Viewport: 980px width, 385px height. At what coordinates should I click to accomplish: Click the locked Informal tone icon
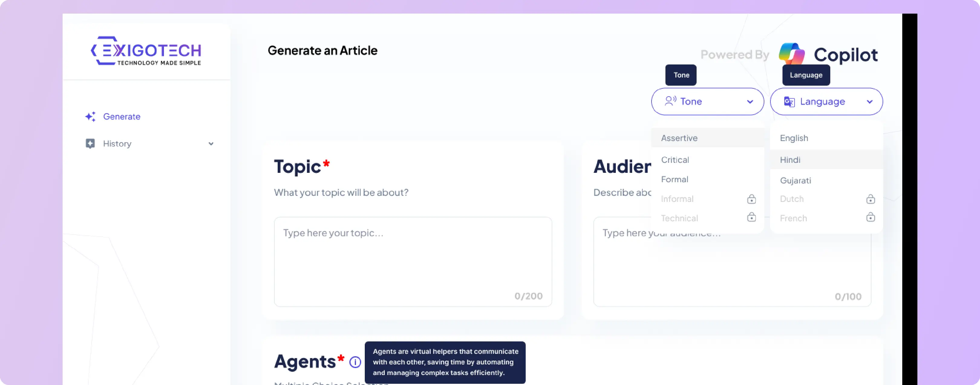(x=751, y=199)
